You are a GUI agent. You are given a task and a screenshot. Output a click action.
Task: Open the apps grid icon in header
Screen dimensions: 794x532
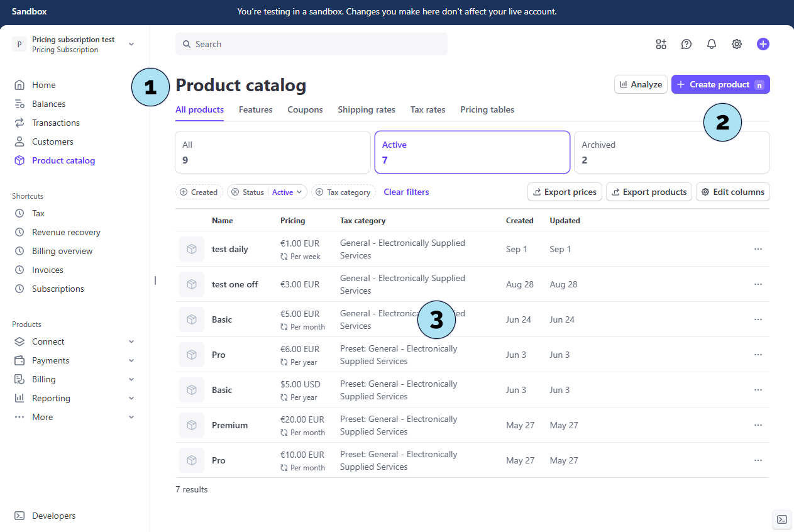click(x=661, y=44)
